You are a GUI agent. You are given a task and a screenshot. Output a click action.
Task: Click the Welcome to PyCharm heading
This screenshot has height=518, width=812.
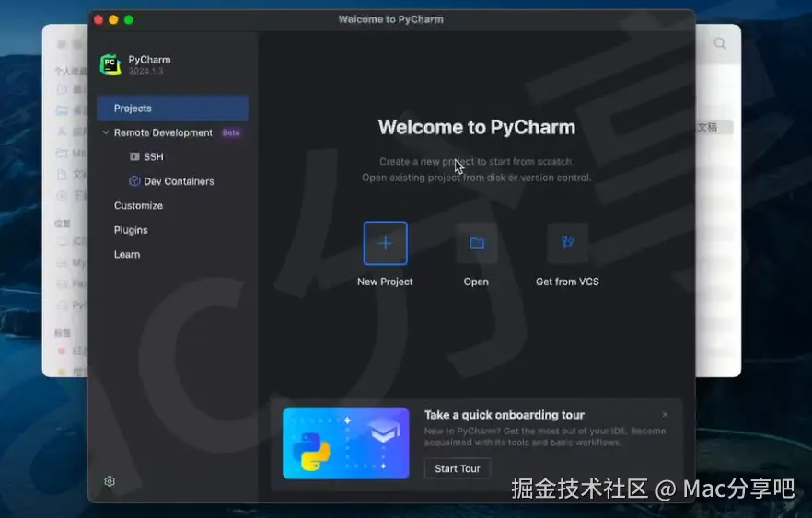477,127
